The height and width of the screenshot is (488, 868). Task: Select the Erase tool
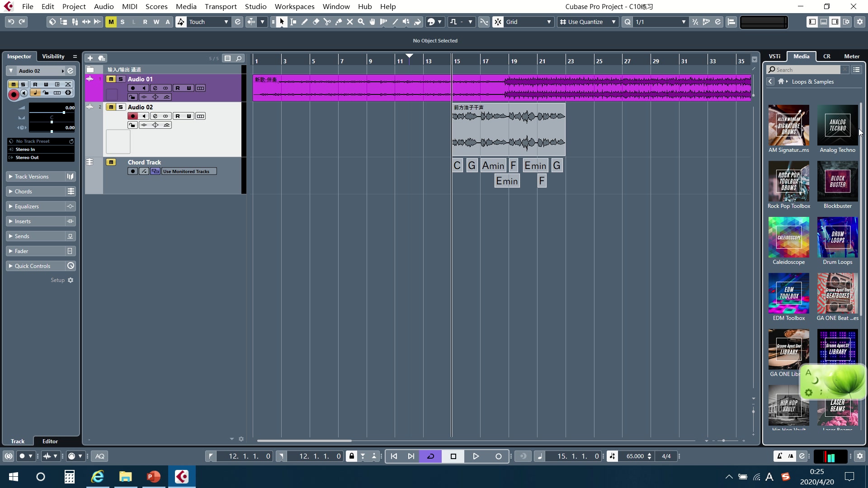[x=316, y=22]
